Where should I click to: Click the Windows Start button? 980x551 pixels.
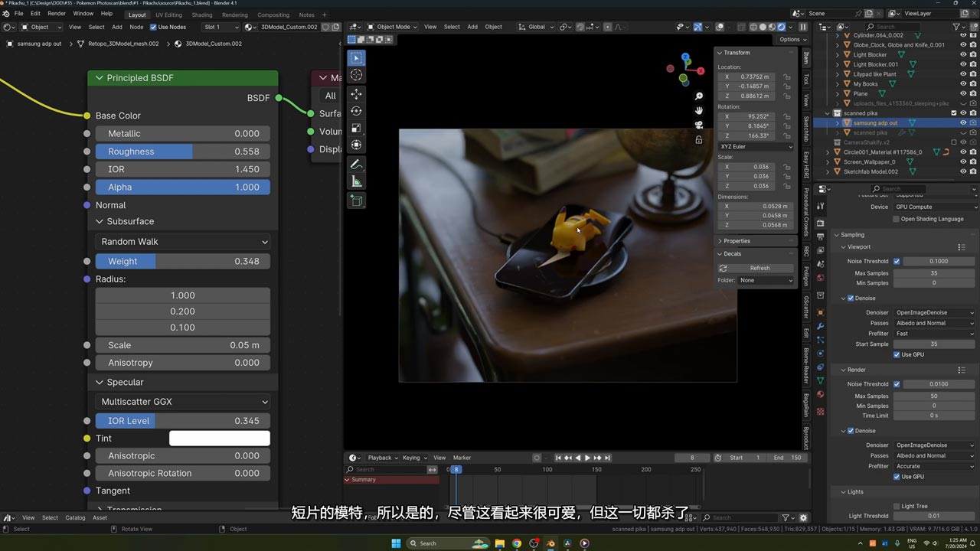click(x=396, y=543)
